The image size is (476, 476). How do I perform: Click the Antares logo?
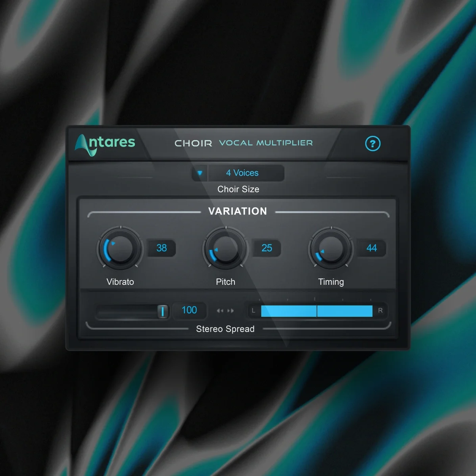pos(105,144)
